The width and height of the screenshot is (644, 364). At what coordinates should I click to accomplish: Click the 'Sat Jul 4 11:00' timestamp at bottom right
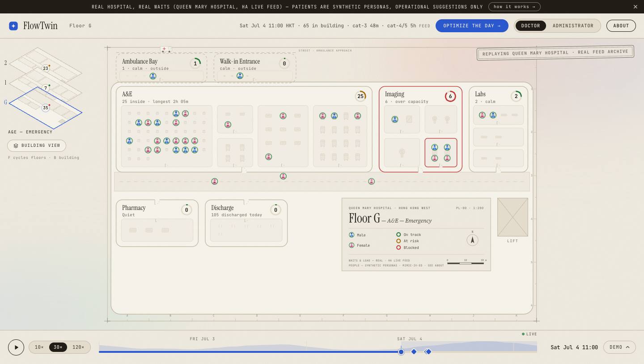point(574,347)
